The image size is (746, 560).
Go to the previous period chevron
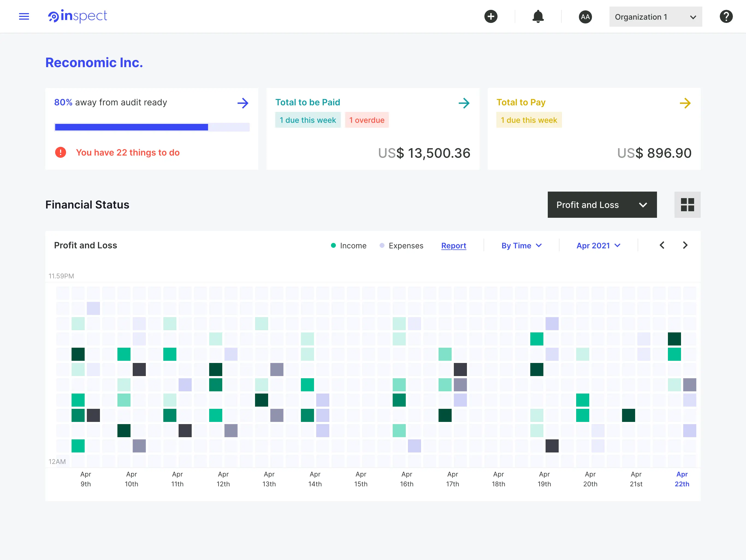pos(662,245)
